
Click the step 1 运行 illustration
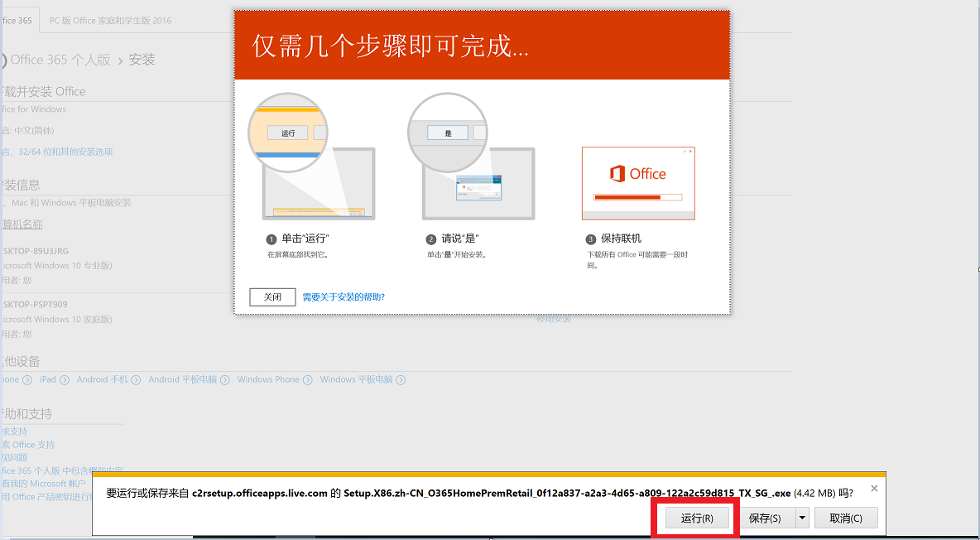click(x=312, y=157)
